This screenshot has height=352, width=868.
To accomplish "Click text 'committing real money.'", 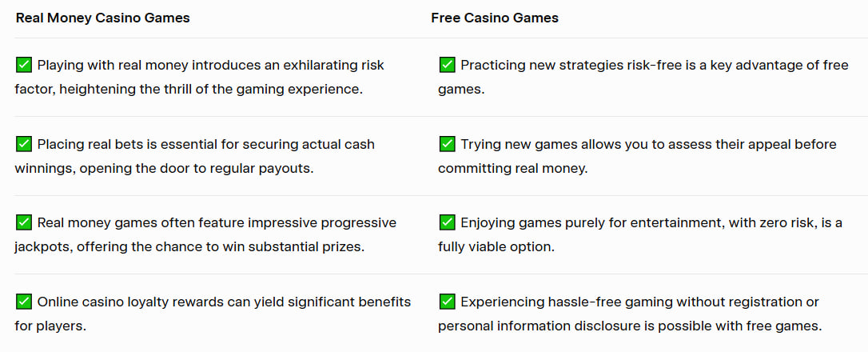I will [x=512, y=169].
